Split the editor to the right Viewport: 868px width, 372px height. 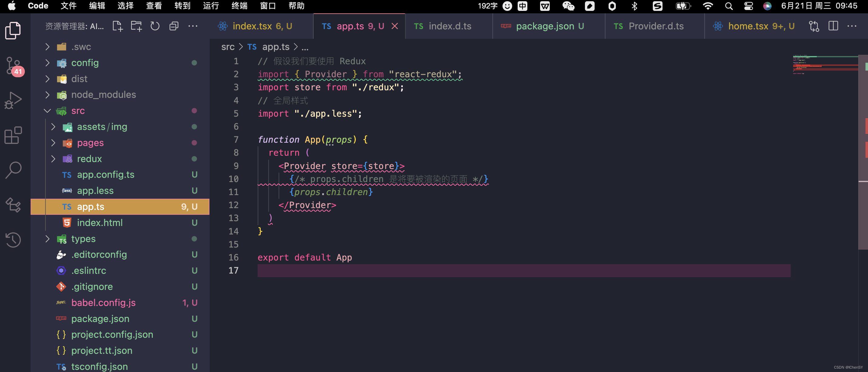833,26
